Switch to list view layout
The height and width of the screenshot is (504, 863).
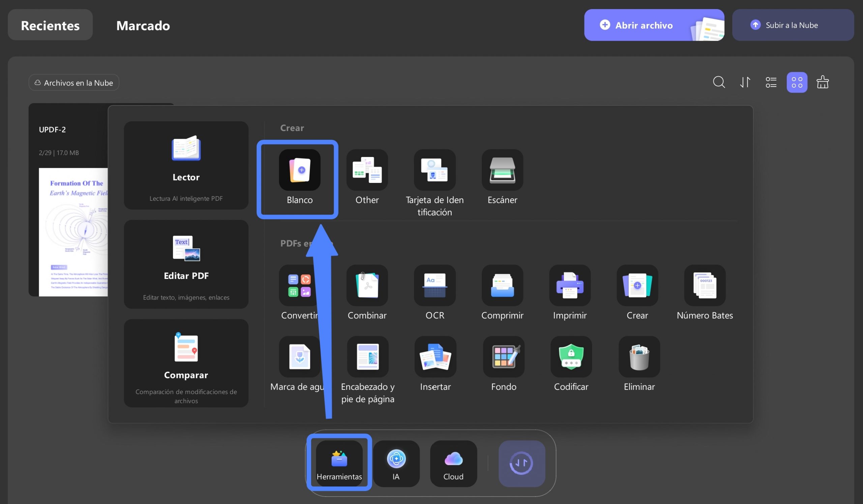(771, 83)
